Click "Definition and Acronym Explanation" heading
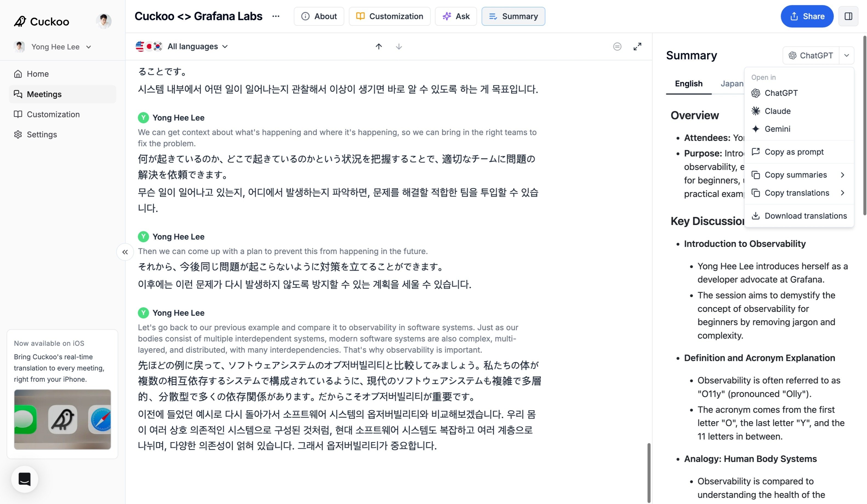 (759, 358)
